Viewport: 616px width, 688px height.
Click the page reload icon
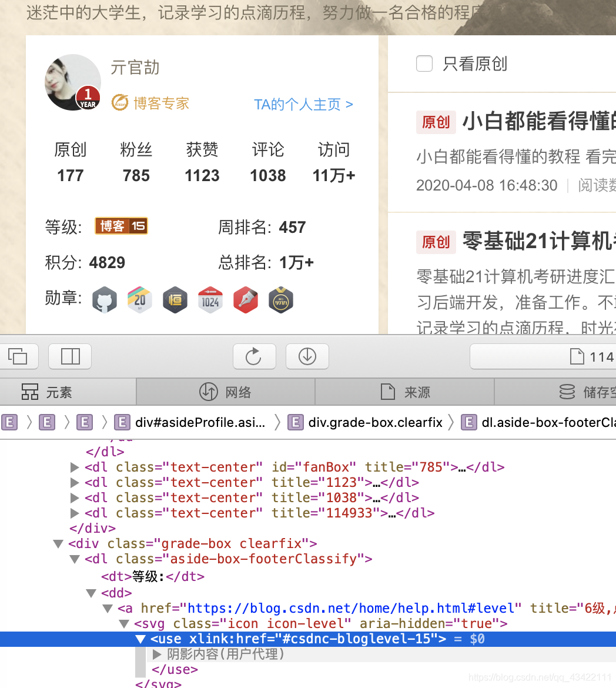click(x=255, y=356)
